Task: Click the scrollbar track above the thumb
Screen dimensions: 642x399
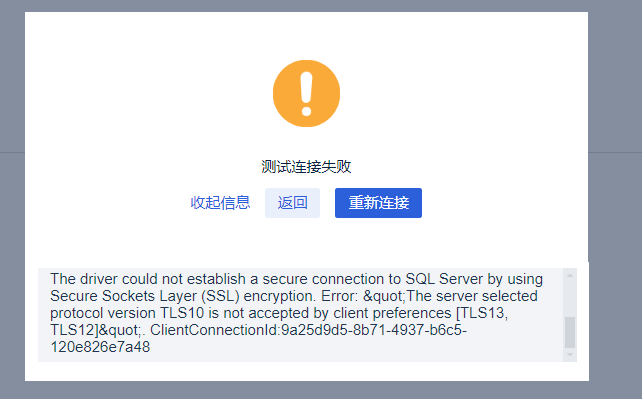Action: 570,298
